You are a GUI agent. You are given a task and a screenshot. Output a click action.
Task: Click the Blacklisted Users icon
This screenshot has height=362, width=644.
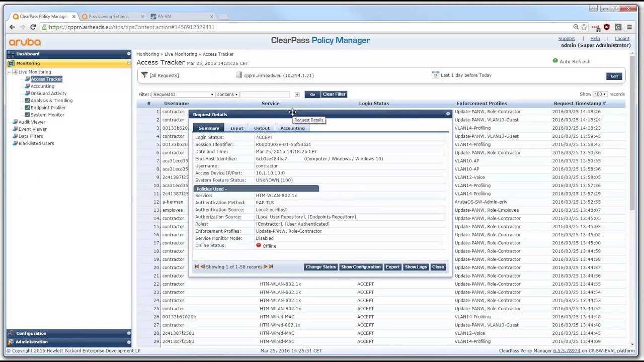pos(15,143)
